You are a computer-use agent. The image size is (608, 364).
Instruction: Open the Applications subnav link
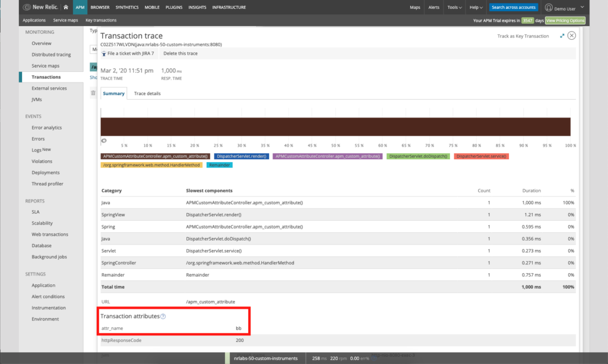(x=34, y=20)
